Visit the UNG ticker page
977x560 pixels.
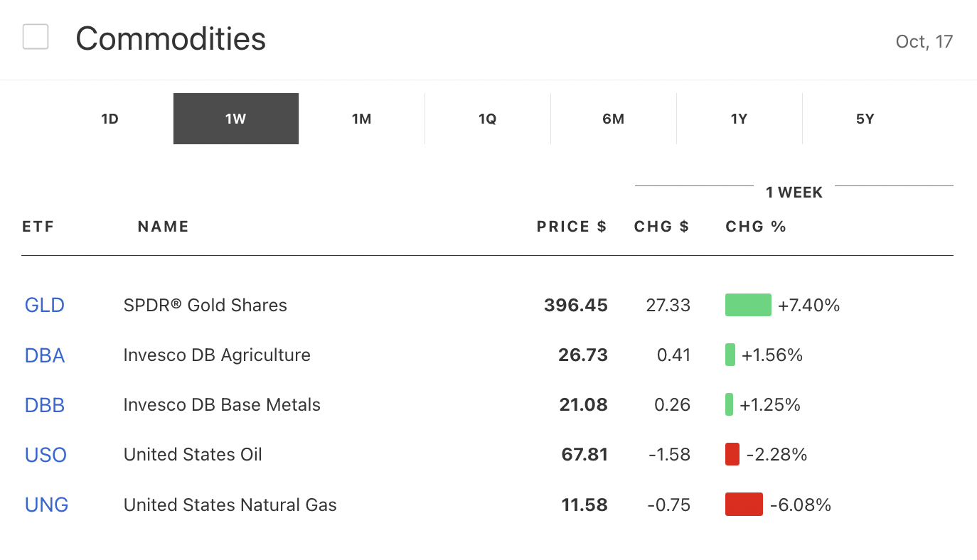point(47,505)
